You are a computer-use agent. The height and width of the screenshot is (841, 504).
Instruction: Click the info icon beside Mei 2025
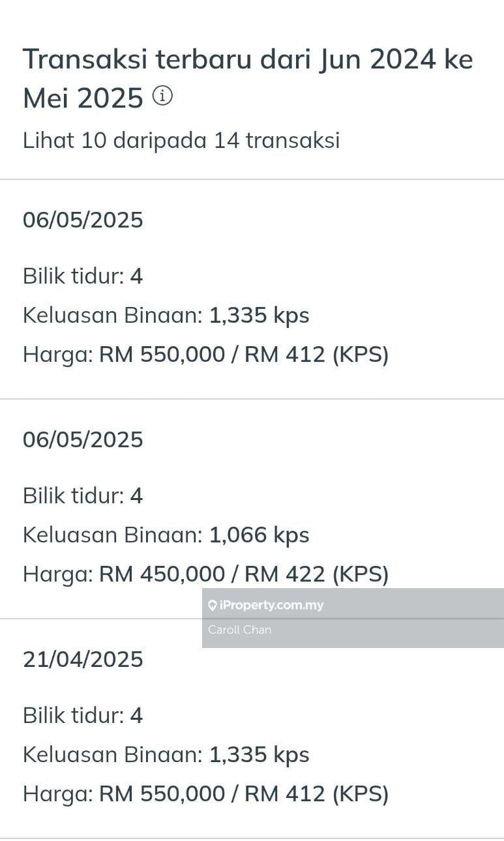162,96
